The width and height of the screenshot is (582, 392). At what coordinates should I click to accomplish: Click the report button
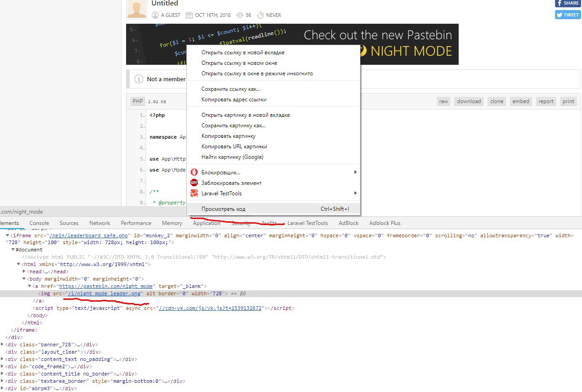(546, 101)
